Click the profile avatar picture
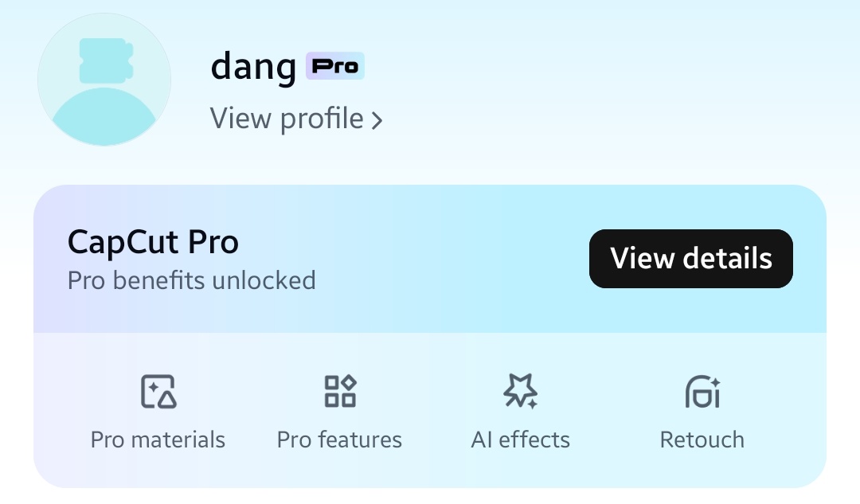This screenshot has width=860, height=504. pyautogui.click(x=104, y=80)
